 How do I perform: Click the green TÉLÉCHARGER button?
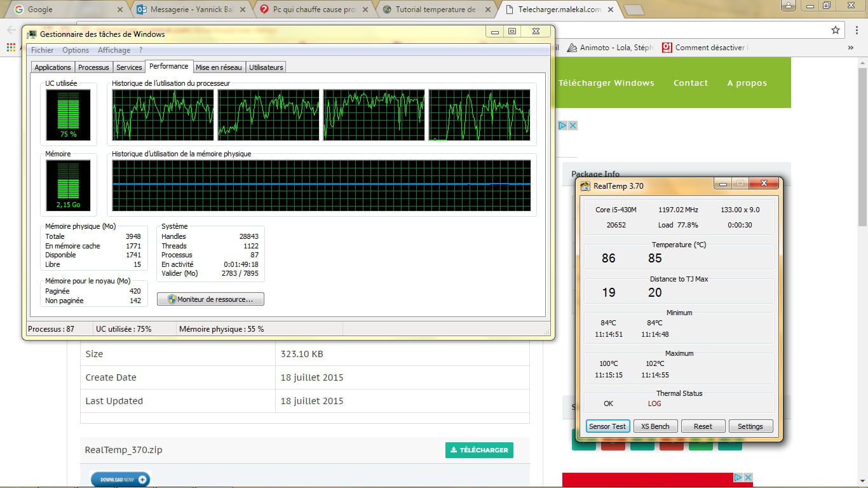[x=479, y=450]
